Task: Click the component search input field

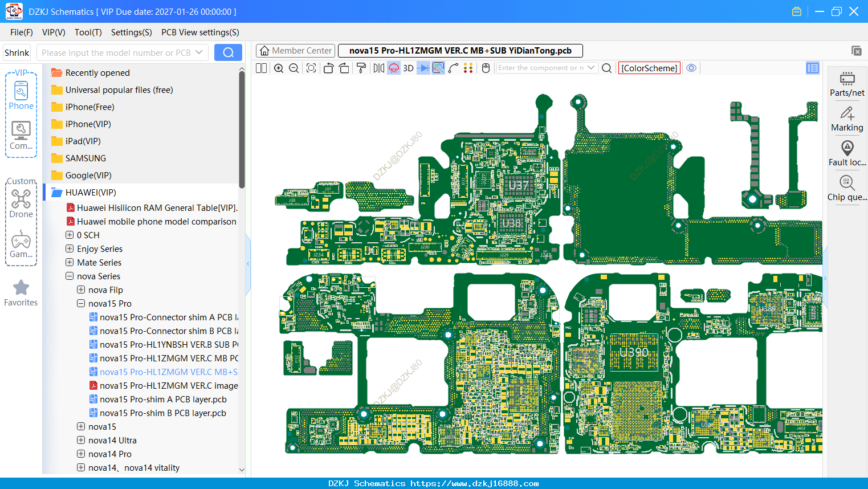Action: (x=541, y=68)
